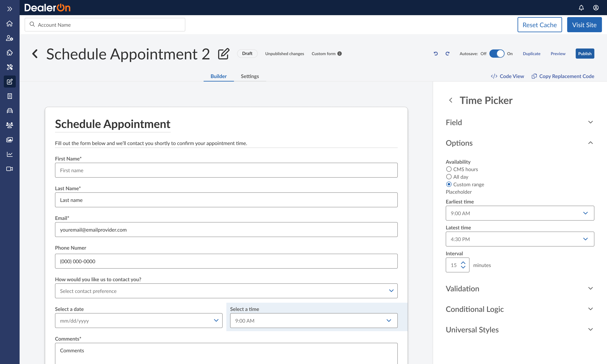Screen dimensions: 607x364
Task: Open the Home icon in sidebar
Action: coord(10,24)
